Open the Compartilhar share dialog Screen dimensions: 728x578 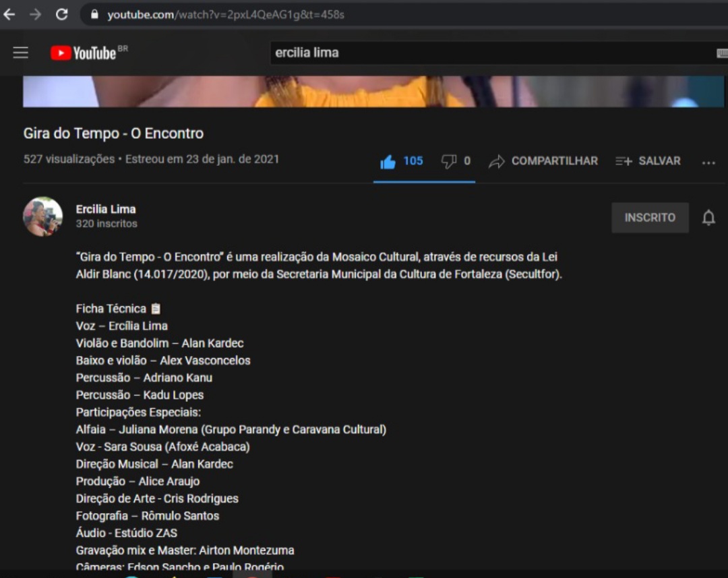coord(543,161)
